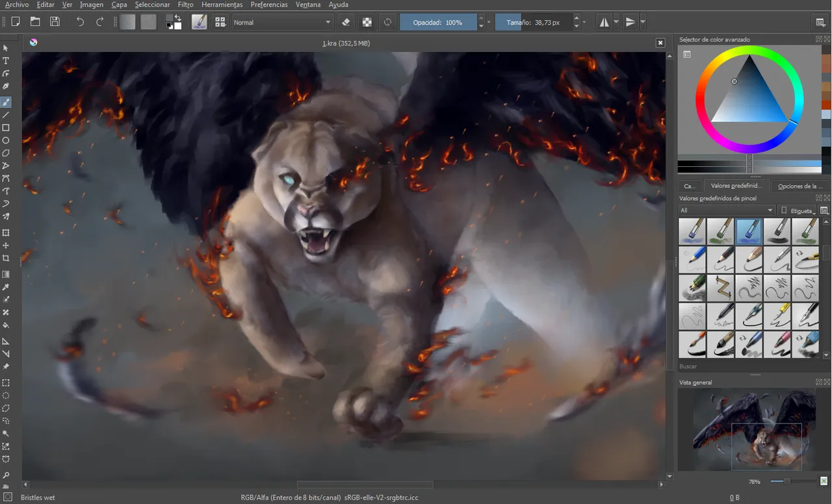The width and height of the screenshot is (832, 504).
Task: Pick the Rectangle shape tool
Action: click(x=6, y=128)
